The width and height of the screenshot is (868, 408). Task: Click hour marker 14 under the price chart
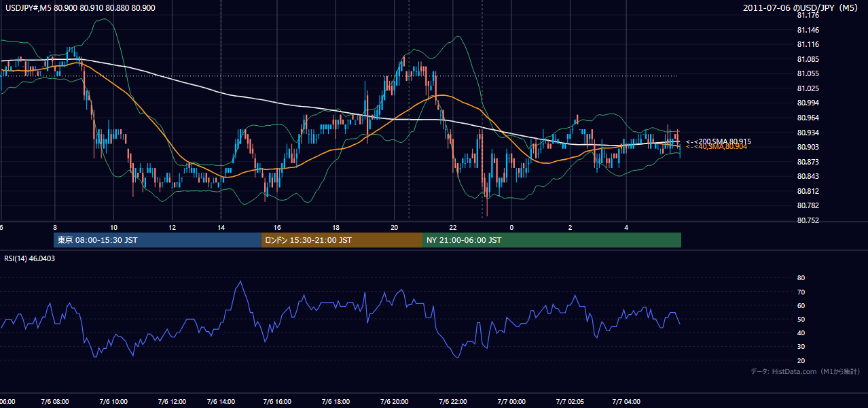click(x=221, y=227)
